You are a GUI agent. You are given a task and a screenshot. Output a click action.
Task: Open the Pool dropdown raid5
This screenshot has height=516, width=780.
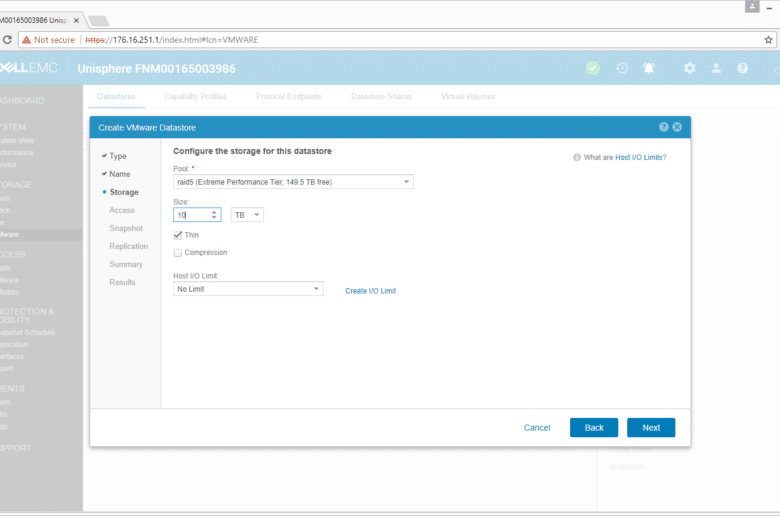[293, 182]
